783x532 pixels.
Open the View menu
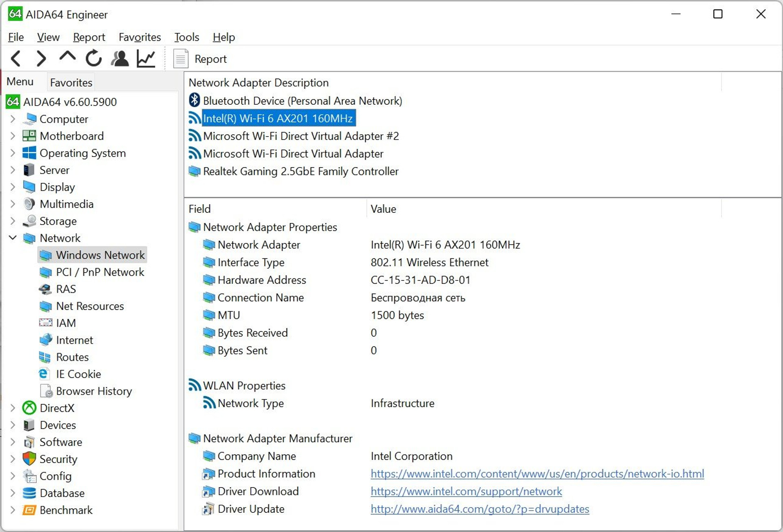48,37
